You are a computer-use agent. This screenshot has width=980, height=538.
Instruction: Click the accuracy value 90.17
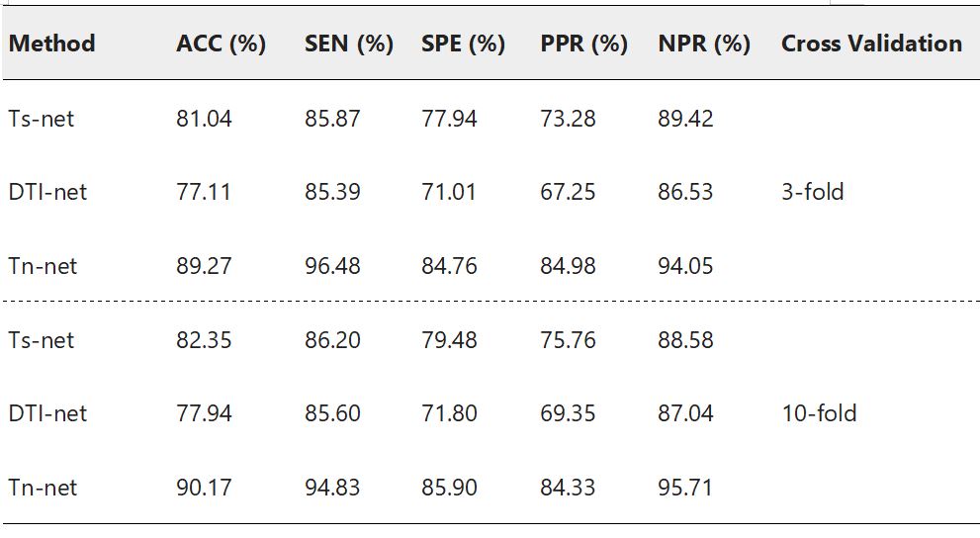[204, 488]
